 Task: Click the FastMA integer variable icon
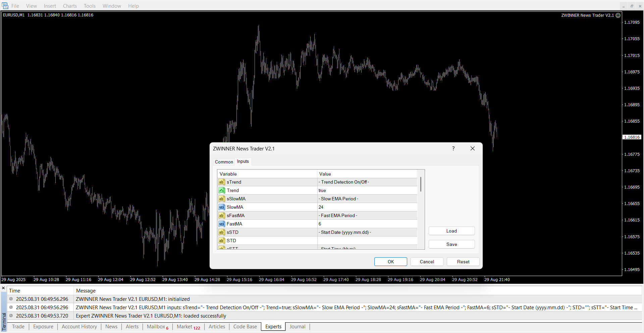click(222, 224)
